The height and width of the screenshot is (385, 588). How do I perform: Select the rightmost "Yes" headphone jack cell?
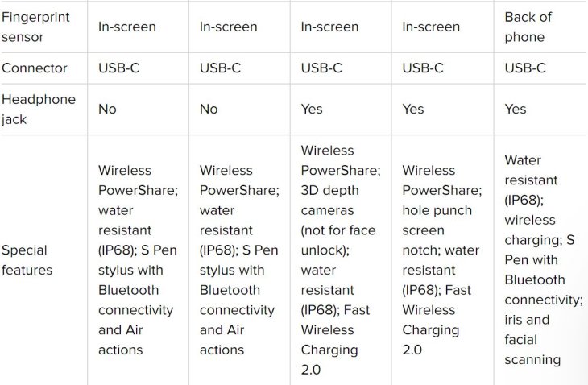tap(515, 109)
